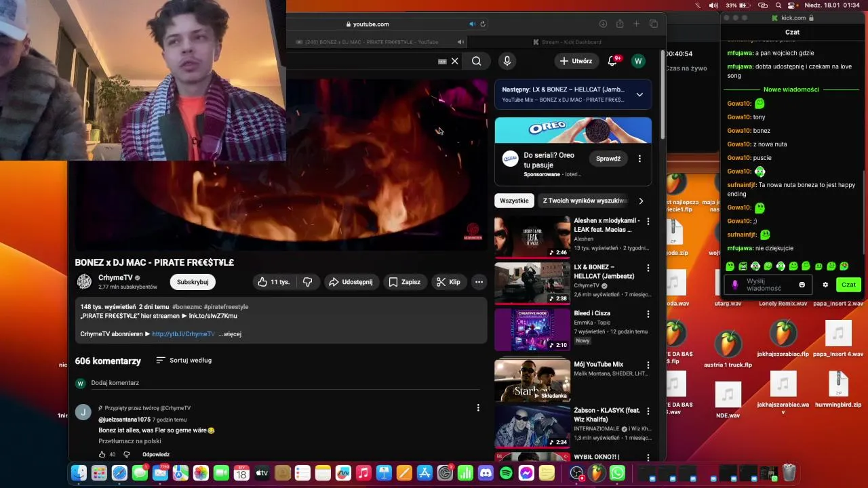
Task: Open Safari downloads icon
Action: [x=603, y=24]
